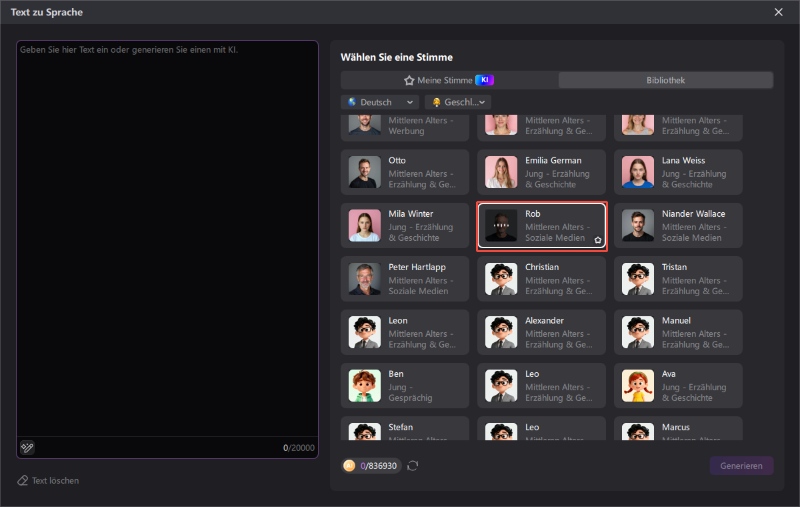The height and width of the screenshot is (507, 800).
Task: Choose the Niander Wallace voice card
Action: (x=678, y=225)
